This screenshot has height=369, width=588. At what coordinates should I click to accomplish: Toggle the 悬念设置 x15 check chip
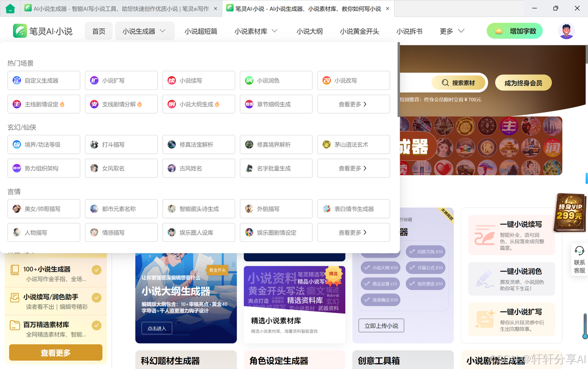click(x=380, y=284)
